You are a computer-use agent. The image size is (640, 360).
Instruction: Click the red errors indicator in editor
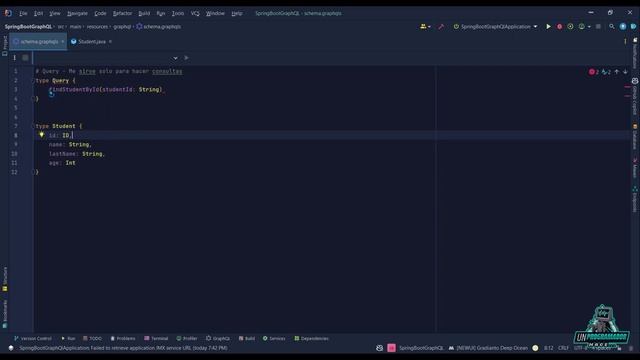click(x=593, y=72)
